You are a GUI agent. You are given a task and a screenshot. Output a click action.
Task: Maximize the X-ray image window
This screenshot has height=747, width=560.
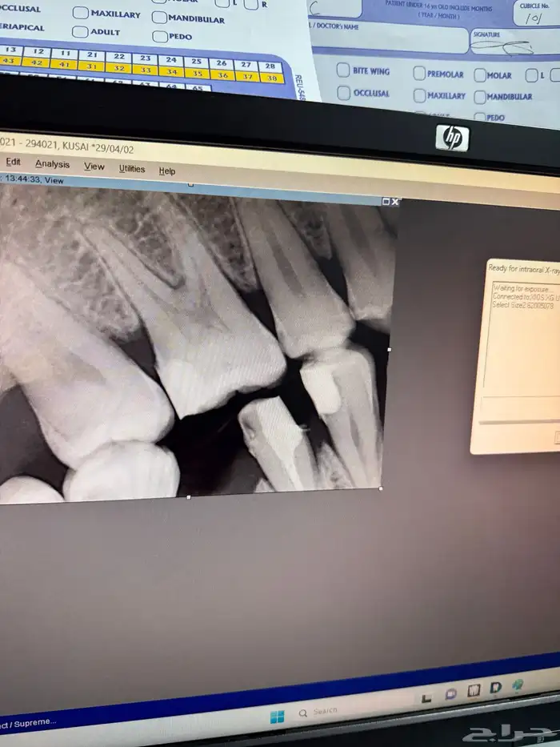pyautogui.click(x=386, y=202)
